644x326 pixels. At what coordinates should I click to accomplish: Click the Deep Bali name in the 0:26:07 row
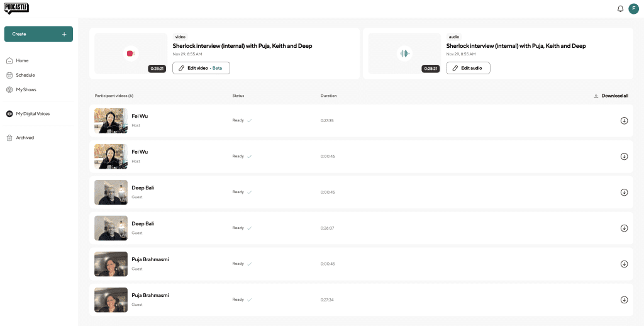(143, 223)
